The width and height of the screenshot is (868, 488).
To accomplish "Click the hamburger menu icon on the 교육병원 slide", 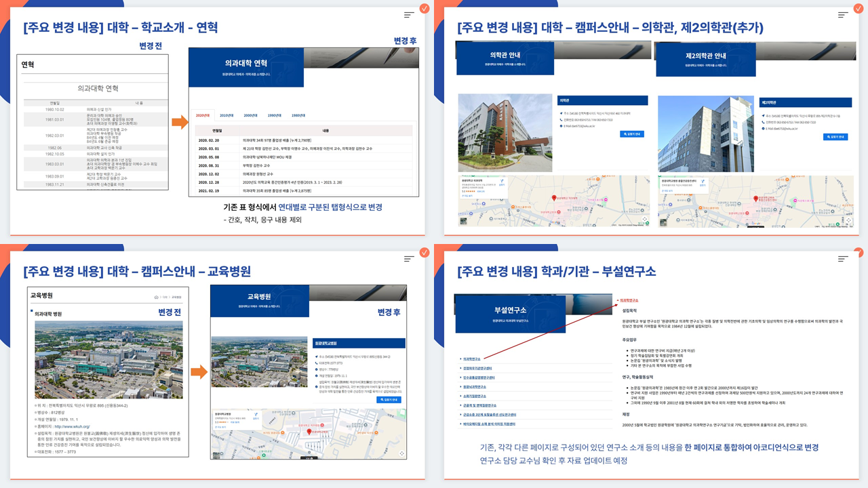I will [x=409, y=258].
